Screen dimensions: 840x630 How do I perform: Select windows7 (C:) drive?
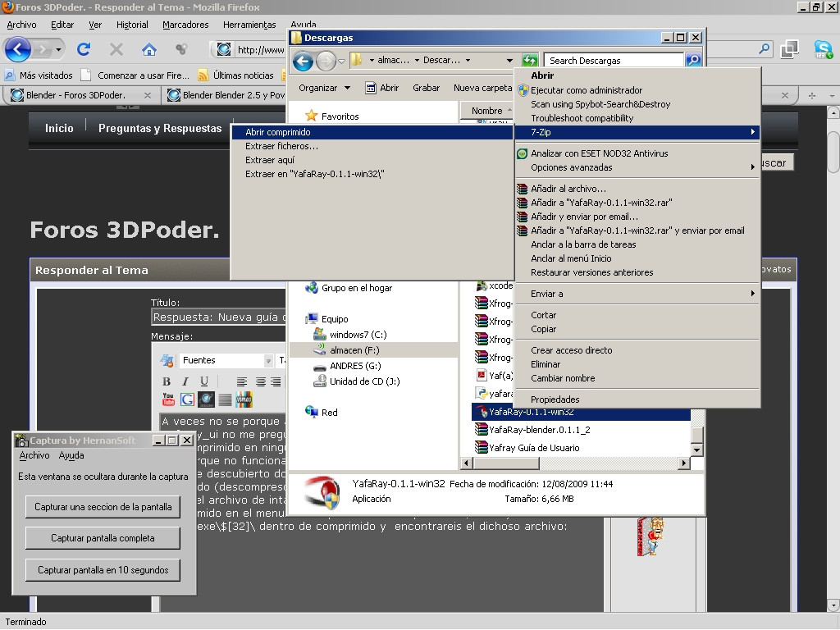[x=351, y=335]
